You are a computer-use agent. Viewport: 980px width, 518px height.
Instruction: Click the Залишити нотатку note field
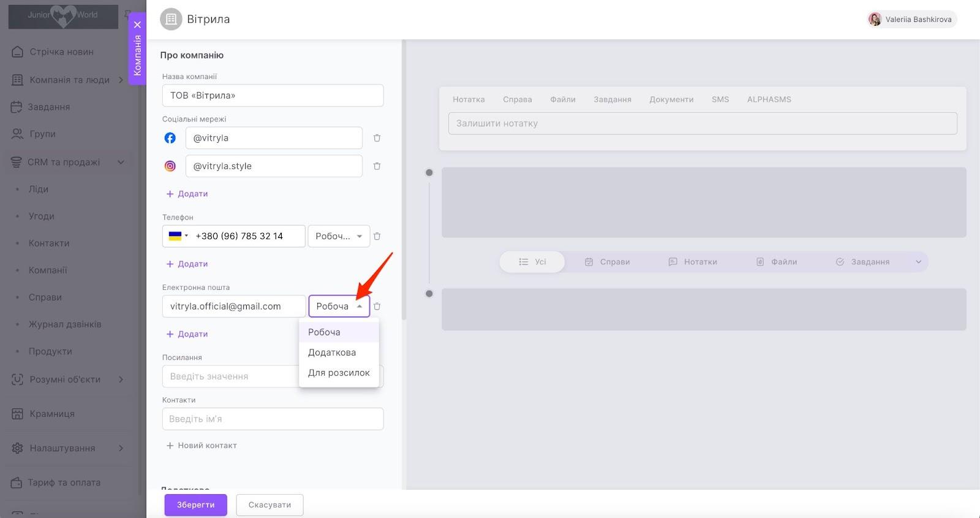tap(702, 123)
